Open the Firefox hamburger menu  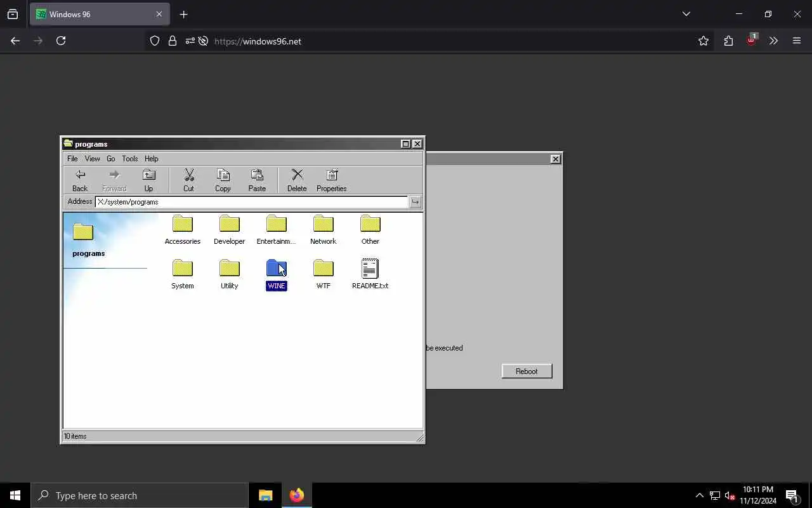click(797, 41)
